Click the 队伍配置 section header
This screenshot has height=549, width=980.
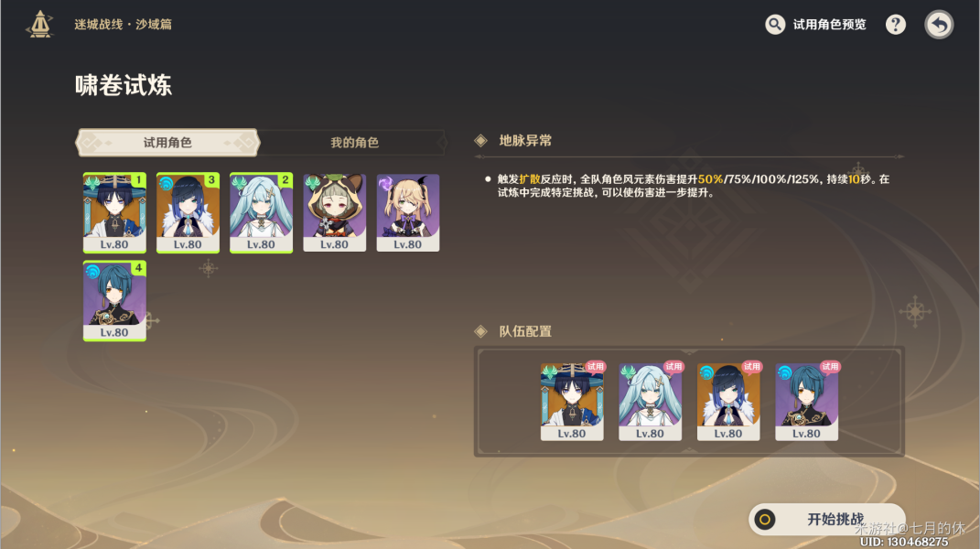tap(525, 331)
